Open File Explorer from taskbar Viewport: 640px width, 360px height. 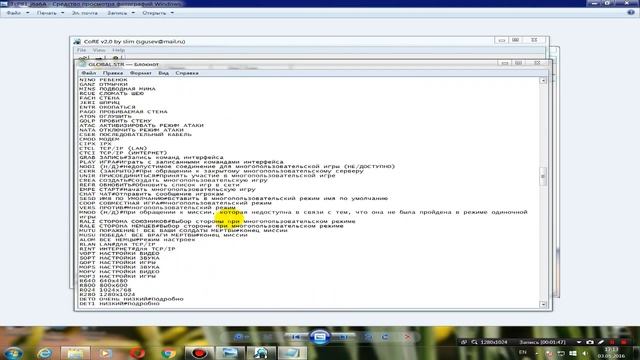coord(75,353)
